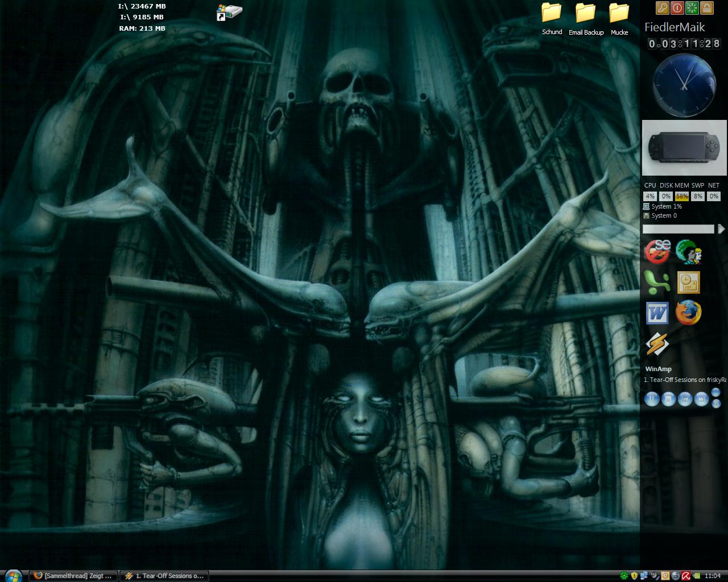728x582 pixels.
Task: Click the uptime counter display
Action: point(684,44)
